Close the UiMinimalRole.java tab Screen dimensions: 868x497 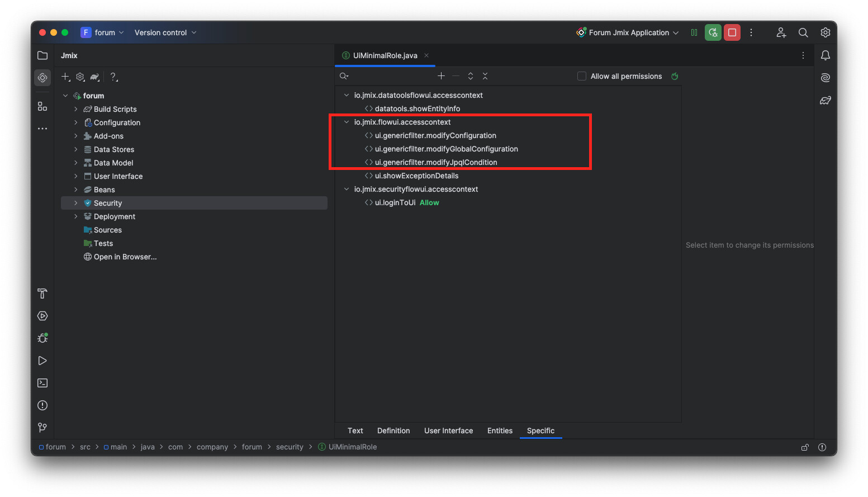point(426,55)
